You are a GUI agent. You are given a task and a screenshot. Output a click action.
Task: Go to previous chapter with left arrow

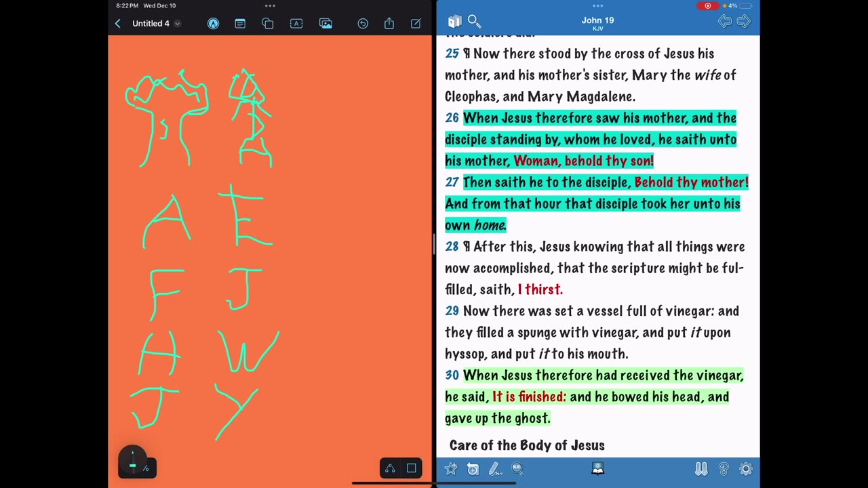tap(725, 22)
